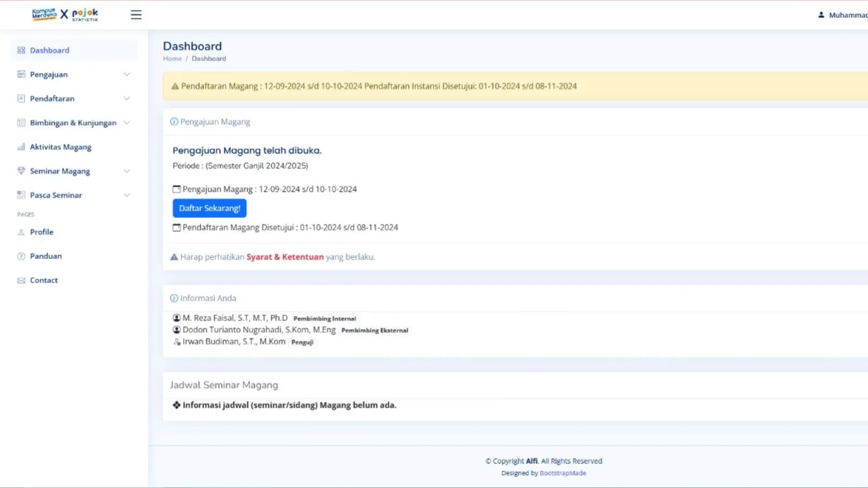Click the Profile person icon in sidebar
868x488 pixels.
coord(21,232)
